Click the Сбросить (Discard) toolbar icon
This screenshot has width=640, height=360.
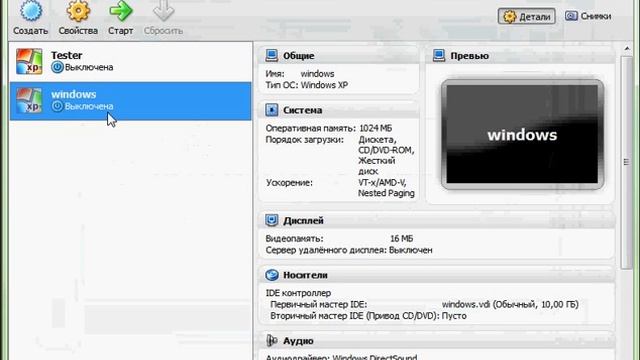163,11
